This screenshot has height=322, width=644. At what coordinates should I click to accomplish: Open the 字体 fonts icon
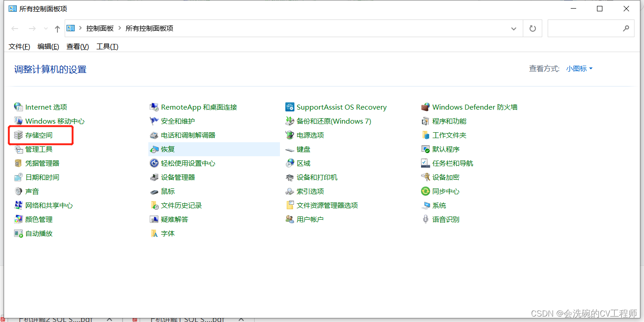click(154, 233)
